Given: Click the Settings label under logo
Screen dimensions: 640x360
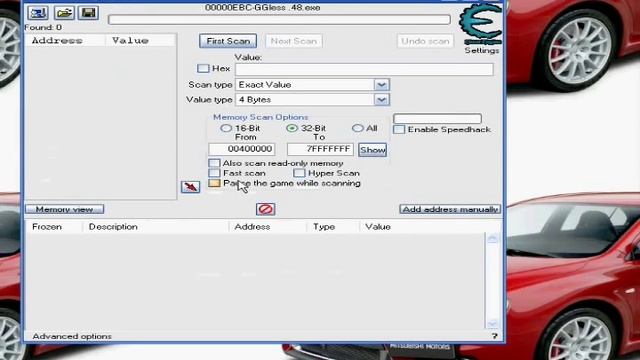Looking at the screenshot, I should (482, 51).
